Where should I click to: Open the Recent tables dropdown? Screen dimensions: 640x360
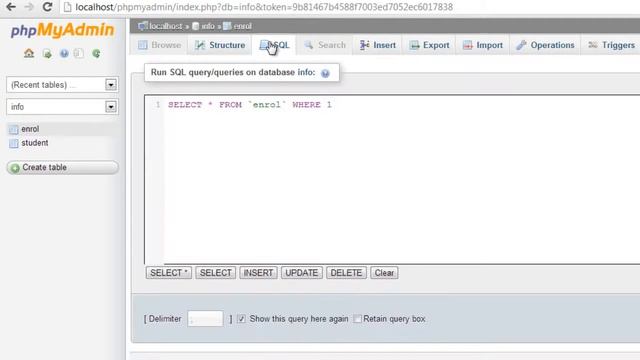(x=62, y=84)
